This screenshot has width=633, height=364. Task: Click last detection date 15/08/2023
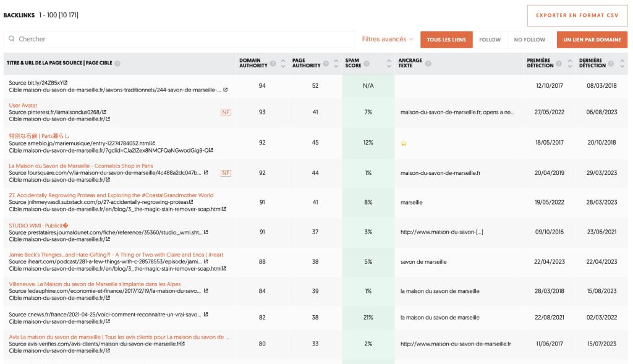pyautogui.click(x=601, y=291)
